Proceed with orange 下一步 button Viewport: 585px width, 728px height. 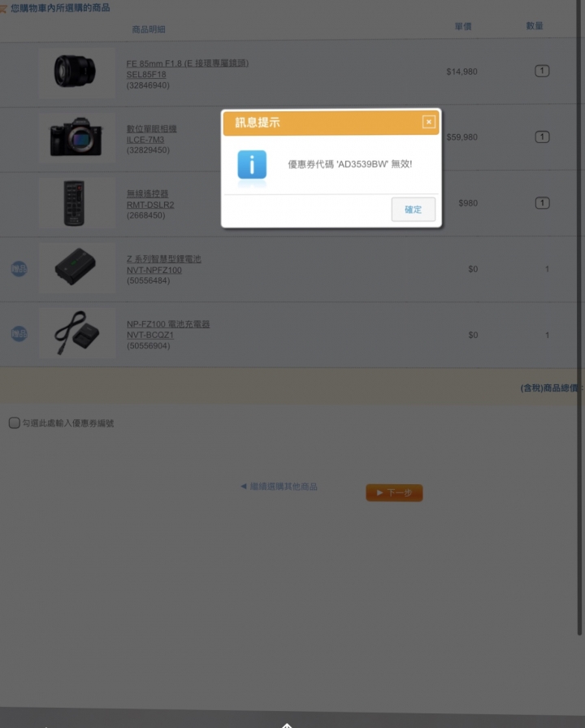pos(394,492)
